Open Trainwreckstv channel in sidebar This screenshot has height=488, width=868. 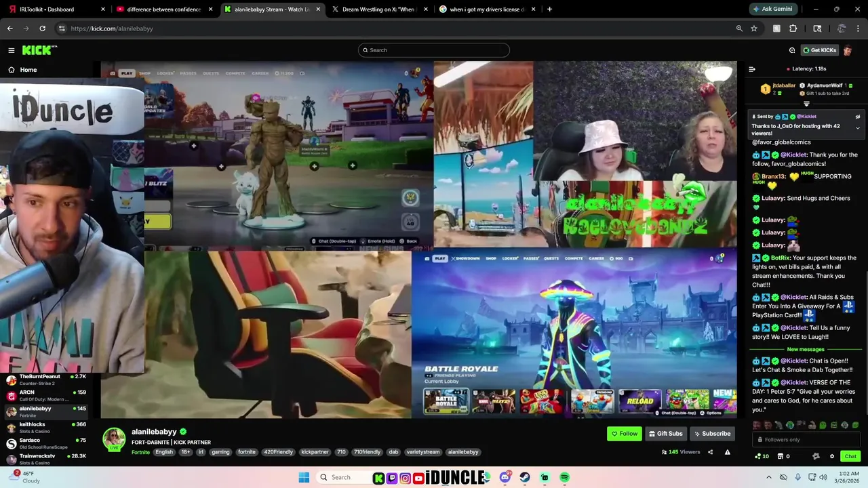[x=46, y=460]
